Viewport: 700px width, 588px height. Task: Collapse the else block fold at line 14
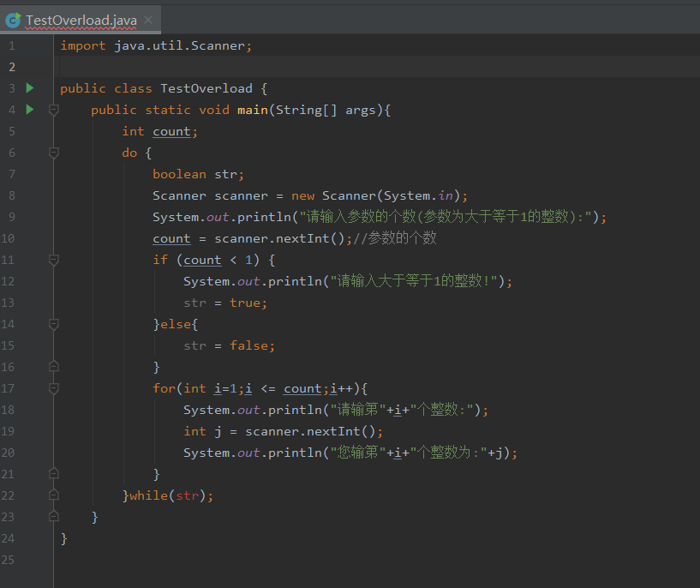[54, 324]
